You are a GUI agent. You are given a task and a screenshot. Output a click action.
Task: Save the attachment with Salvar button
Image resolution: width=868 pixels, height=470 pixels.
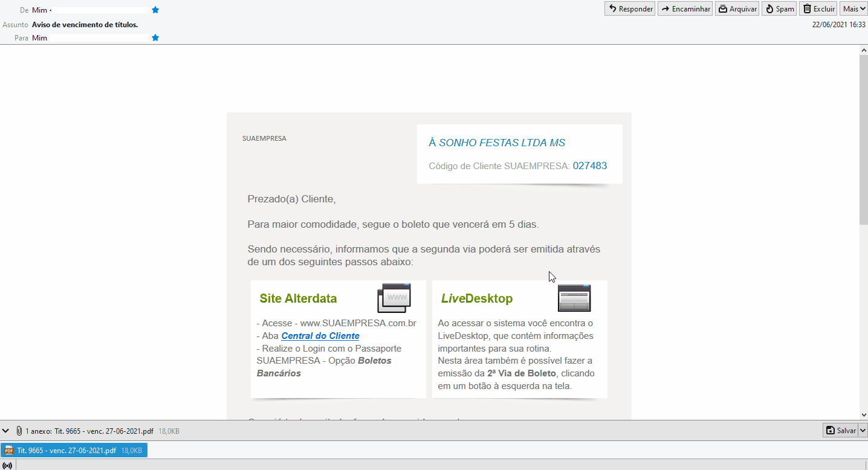(x=841, y=430)
